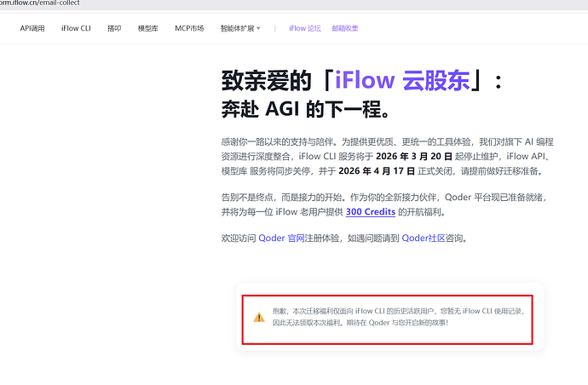Go to the 搭叩 nav item
The image size is (588, 385).
[114, 28]
